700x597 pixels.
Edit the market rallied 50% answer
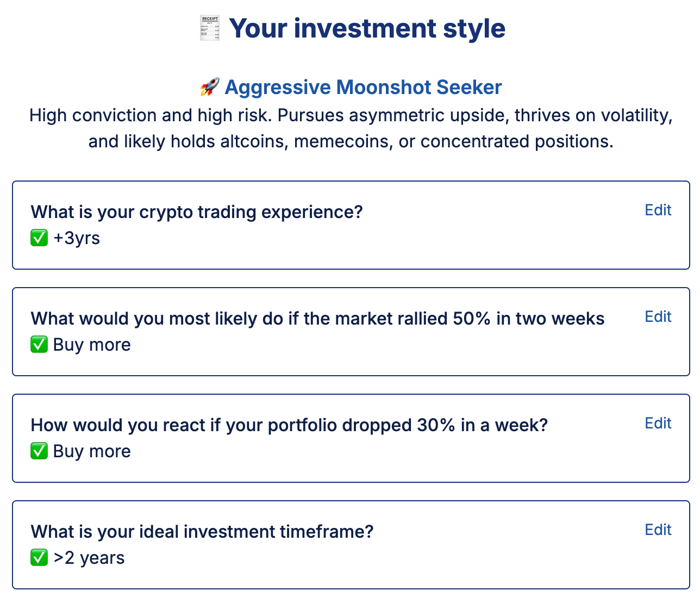point(658,317)
